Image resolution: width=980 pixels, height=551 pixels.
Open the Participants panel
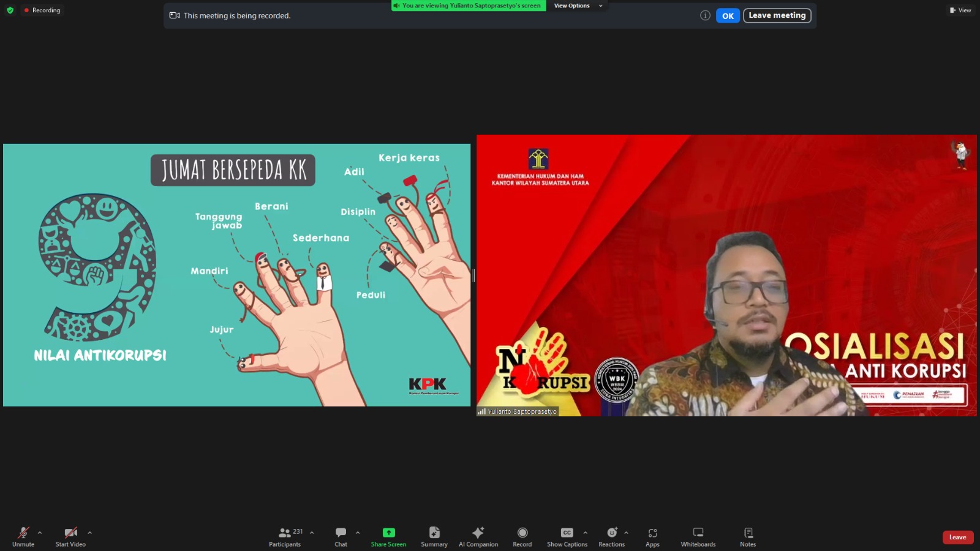[285, 536]
